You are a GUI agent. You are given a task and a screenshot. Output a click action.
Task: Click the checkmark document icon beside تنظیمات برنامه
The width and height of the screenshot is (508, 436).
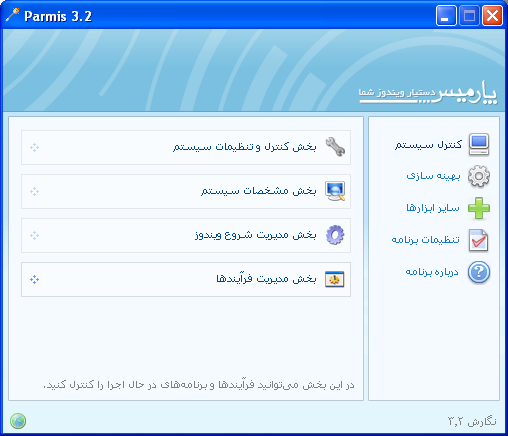point(478,240)
